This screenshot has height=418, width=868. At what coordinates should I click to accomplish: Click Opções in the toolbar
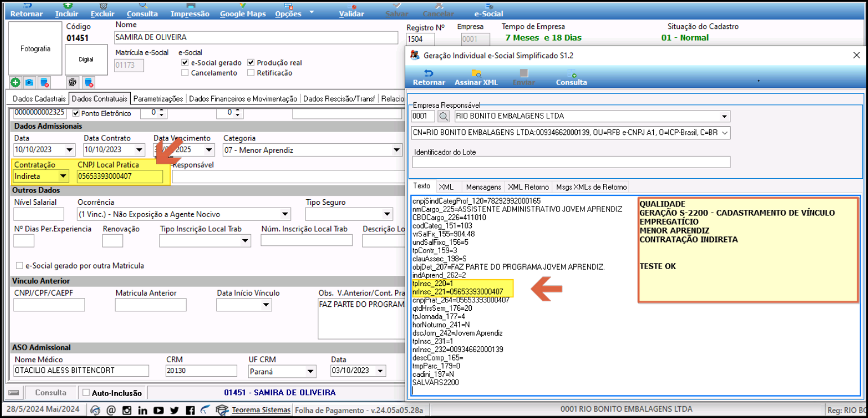tap(288, 10)
